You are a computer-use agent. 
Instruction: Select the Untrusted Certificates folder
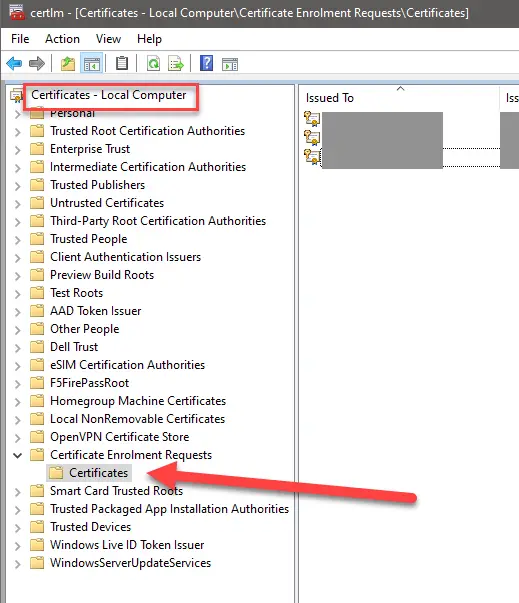[107, 203]
